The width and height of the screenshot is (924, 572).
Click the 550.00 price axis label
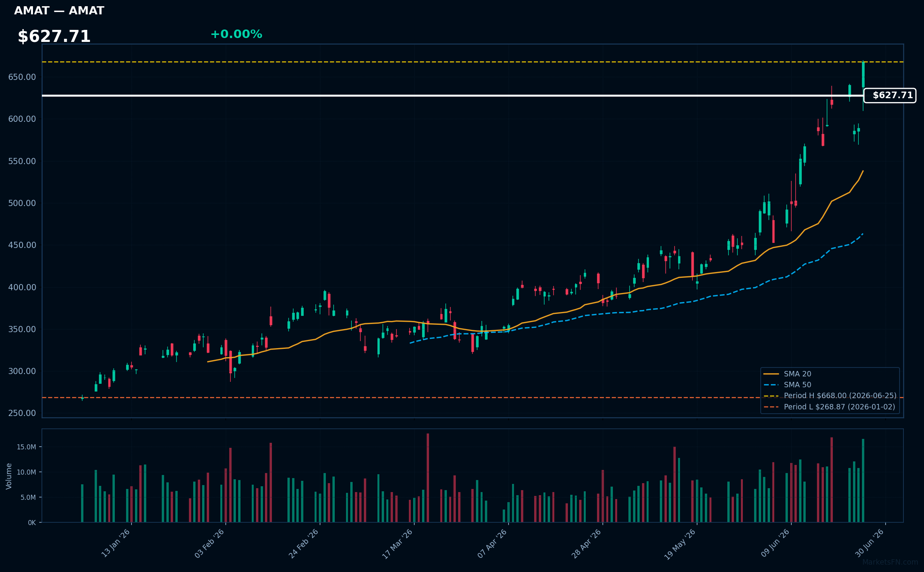(x=22, y=161)
